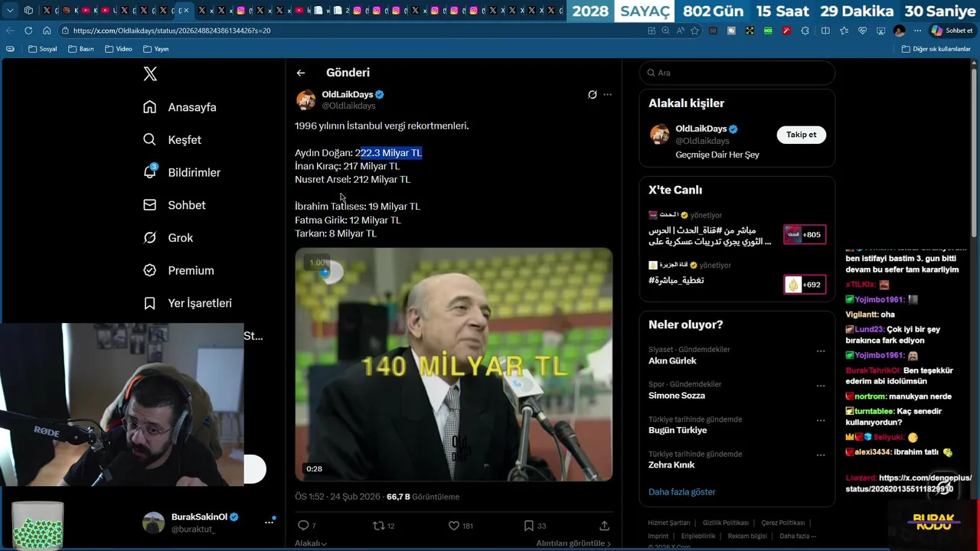This screenshot has height=551, width=980.
Task: Click the back arrow beside Gönderi
Action: pos(301,73)
